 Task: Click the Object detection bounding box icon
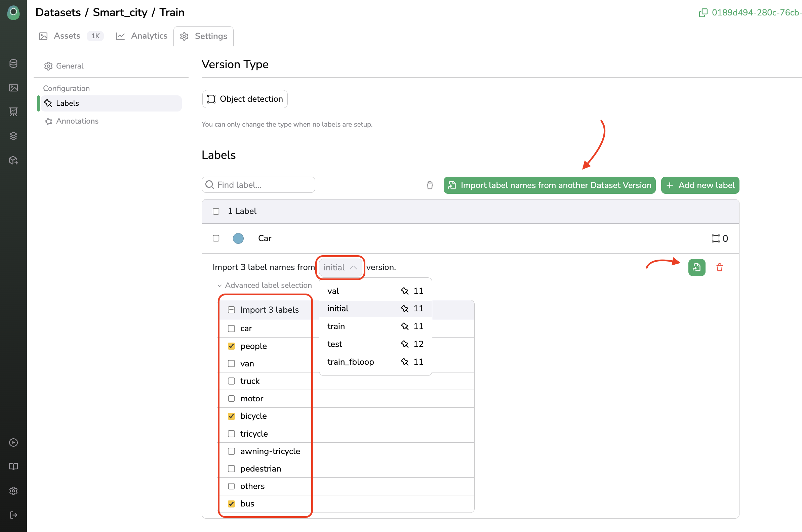[211, 99]
